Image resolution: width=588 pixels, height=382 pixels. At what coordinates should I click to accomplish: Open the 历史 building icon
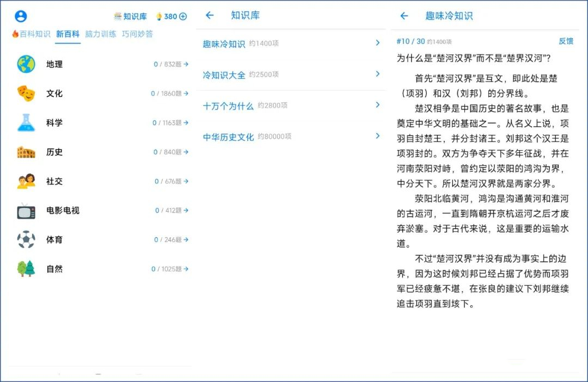pos(23,152)
